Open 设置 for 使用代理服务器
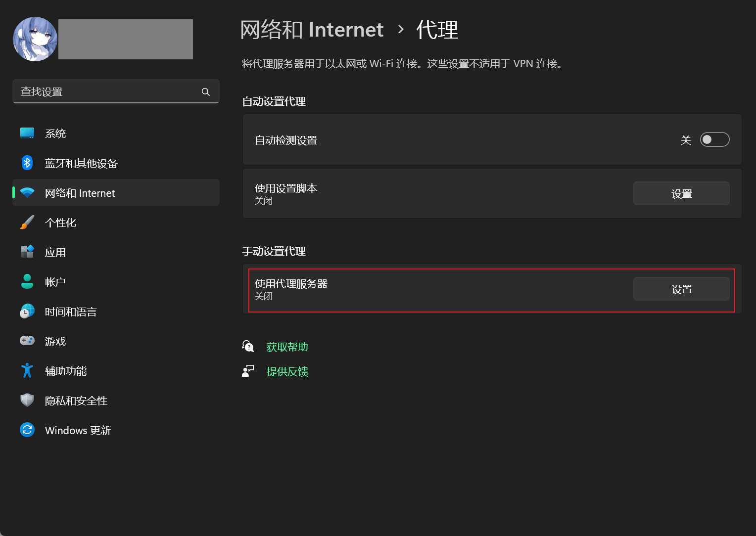 pyautogui.click(x=681, y=289)
